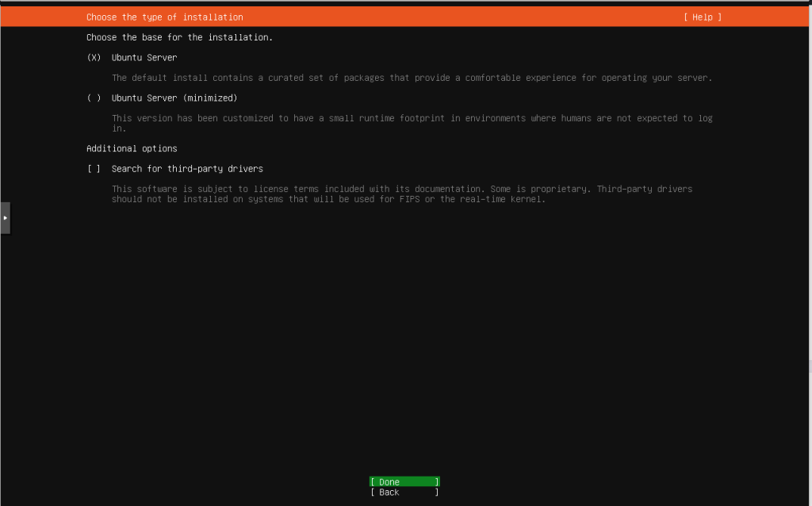This screenshot has width=812, height=506.
Task: Go Back to the previous installer screen
Action: [x=404, y=493]
